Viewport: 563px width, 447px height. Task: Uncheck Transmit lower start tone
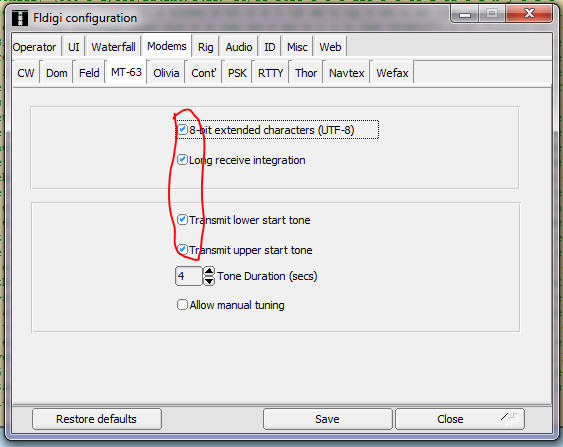tap(182, 219)
